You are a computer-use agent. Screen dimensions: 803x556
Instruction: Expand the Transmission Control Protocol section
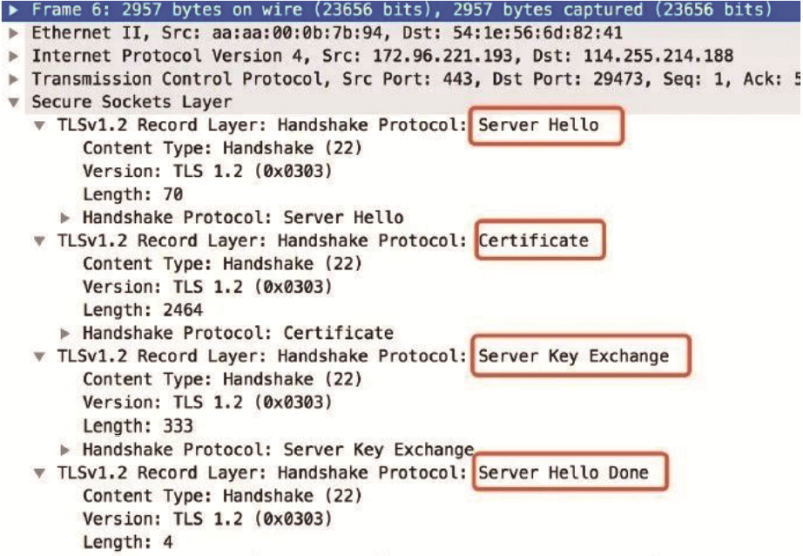(12, 78)
